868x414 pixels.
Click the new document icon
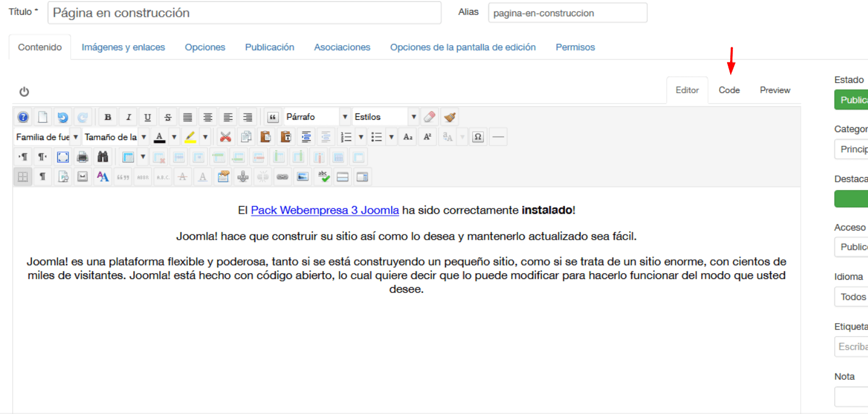(43, 117)
